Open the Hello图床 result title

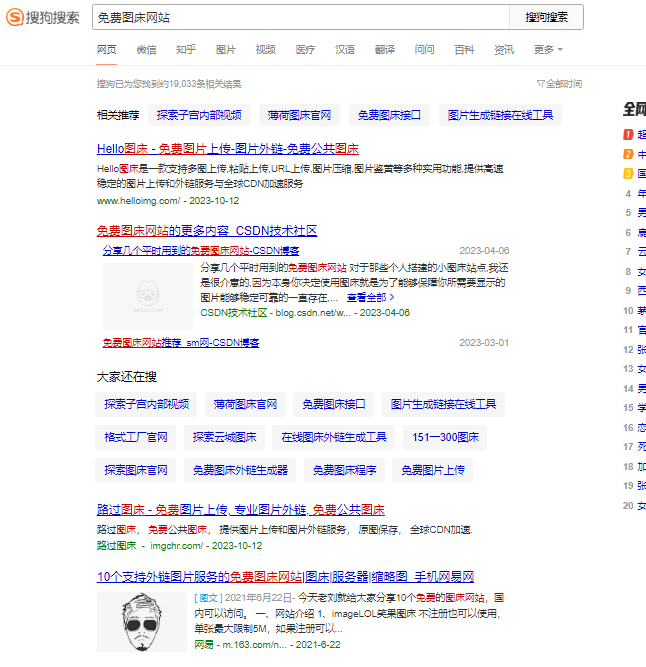pos(228,149)
